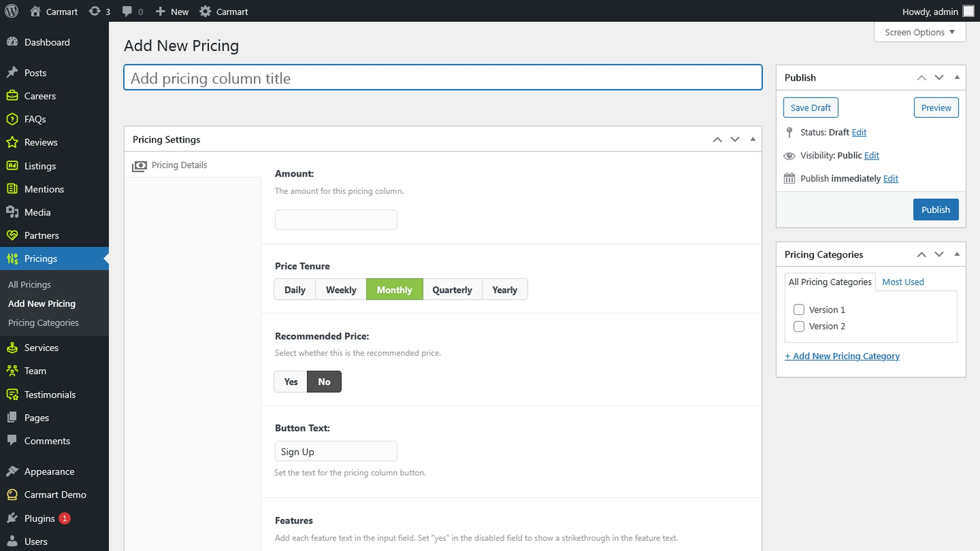Switch to All Pricing Categories tab
980x551 pixels.
(x=830, y=282)
